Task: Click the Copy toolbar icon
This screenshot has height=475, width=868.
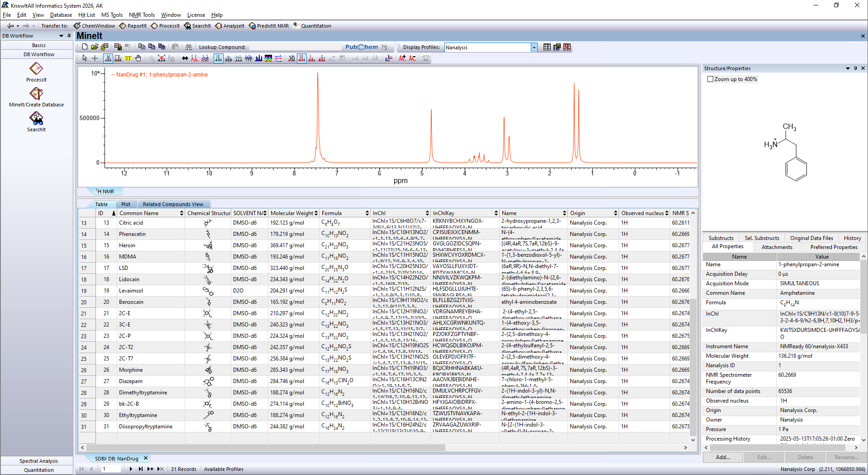Action: point(142,47)
